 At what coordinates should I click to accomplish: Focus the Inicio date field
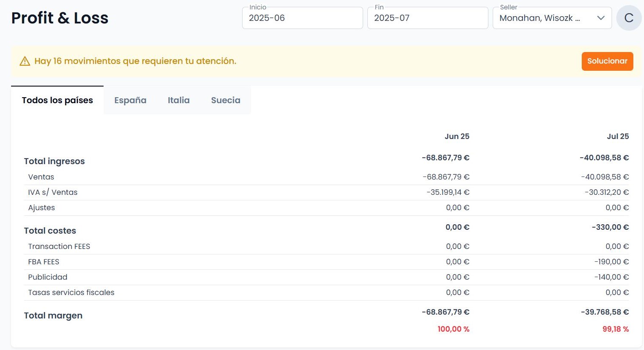(x=302, y=18)
